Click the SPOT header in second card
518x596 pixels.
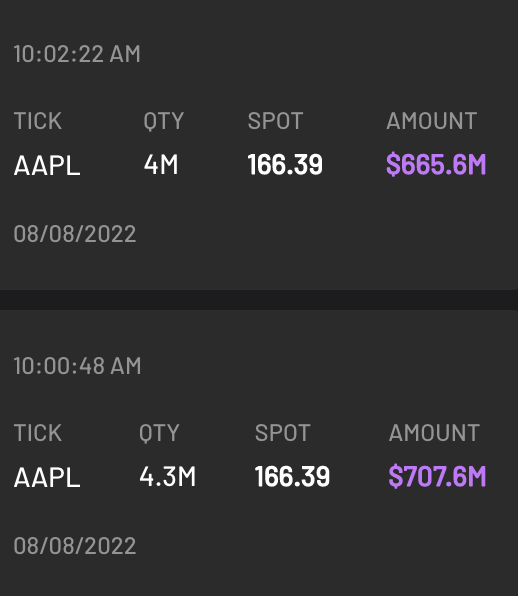pos(283,433)
